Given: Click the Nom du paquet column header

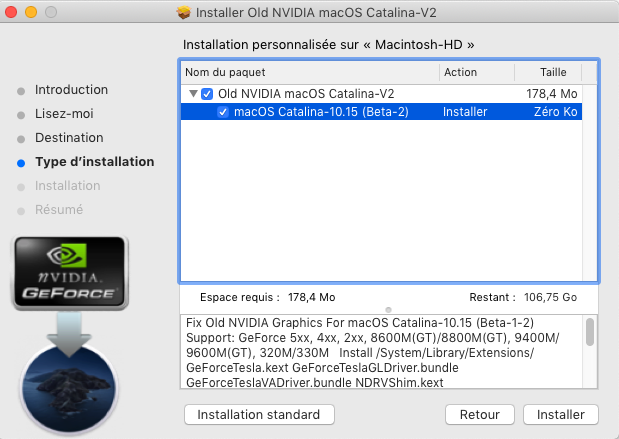Looking at the screenshot, I should pyautogui.click(x=310, y=72).
